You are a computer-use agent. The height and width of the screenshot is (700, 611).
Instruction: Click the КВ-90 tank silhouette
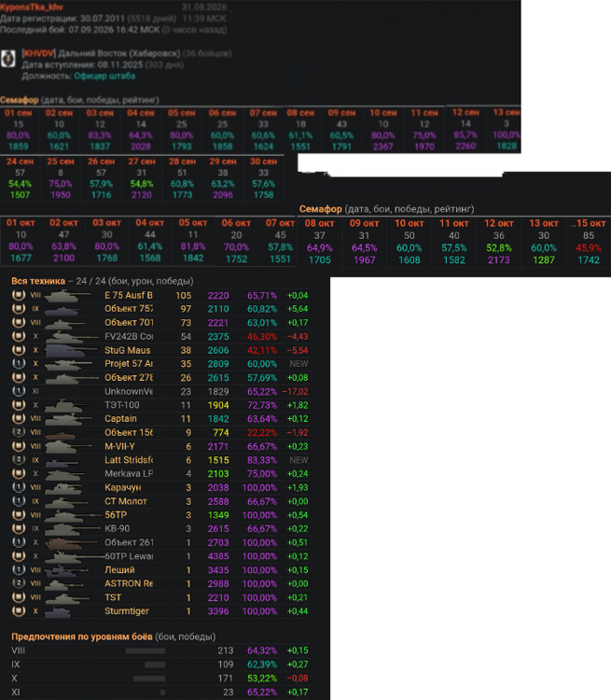click(x=73, y=529)
